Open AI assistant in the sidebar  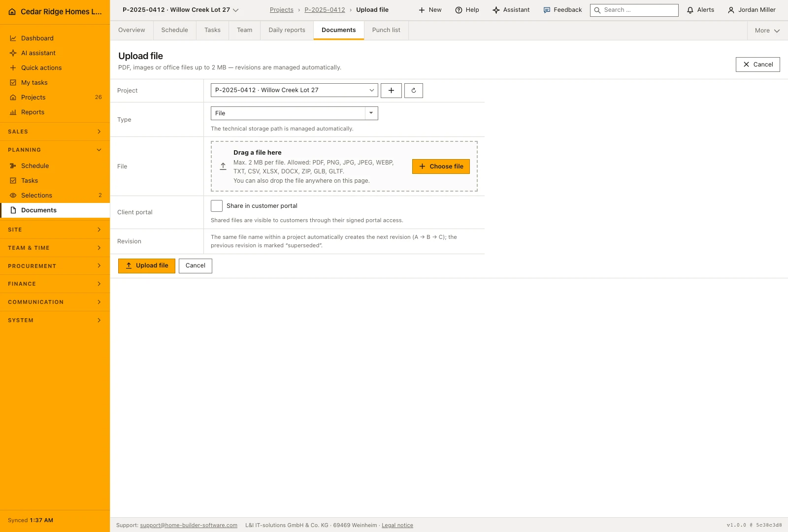tap(55, 53)
